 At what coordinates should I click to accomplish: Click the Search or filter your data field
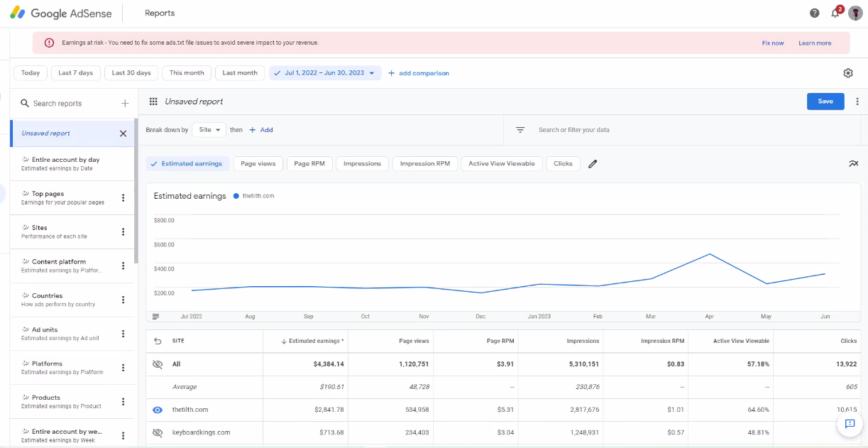696,130
